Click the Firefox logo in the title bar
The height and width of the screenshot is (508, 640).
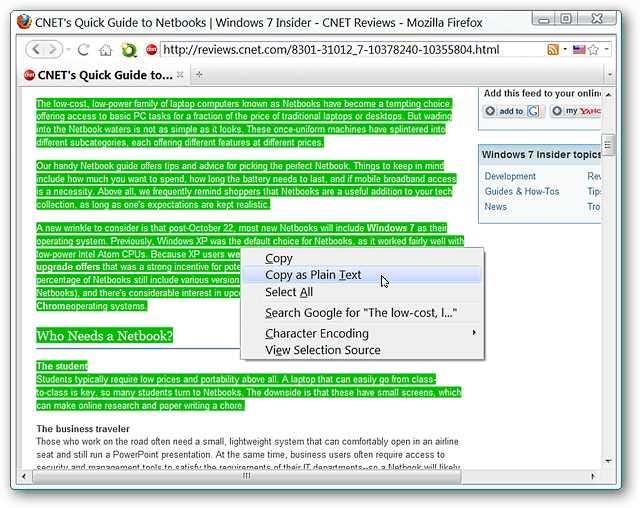[24, 22]
